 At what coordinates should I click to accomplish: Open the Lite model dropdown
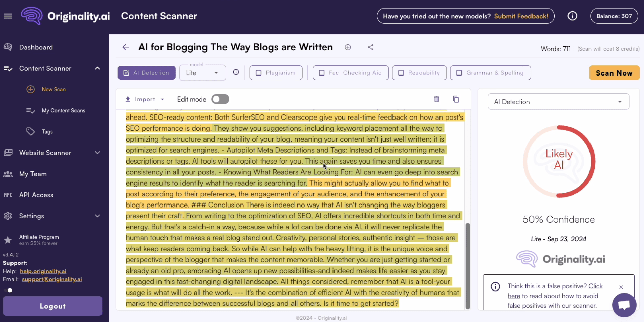pos(202,73)
